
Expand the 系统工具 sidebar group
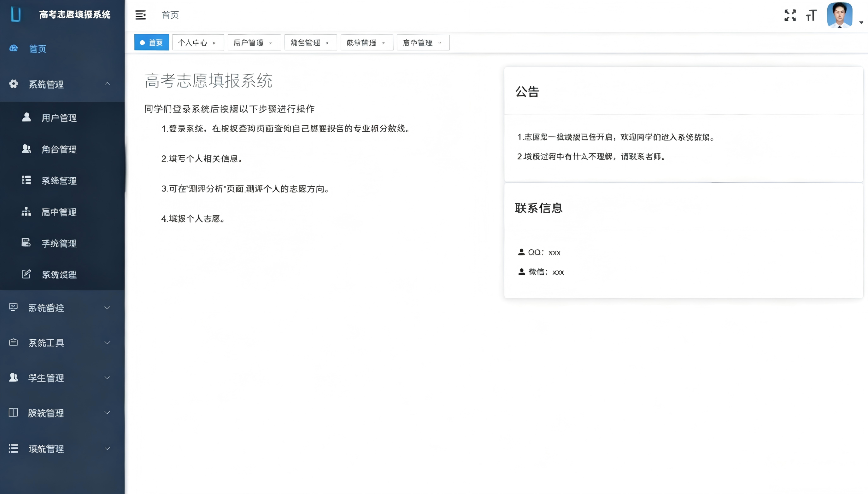tap(62, 343)
